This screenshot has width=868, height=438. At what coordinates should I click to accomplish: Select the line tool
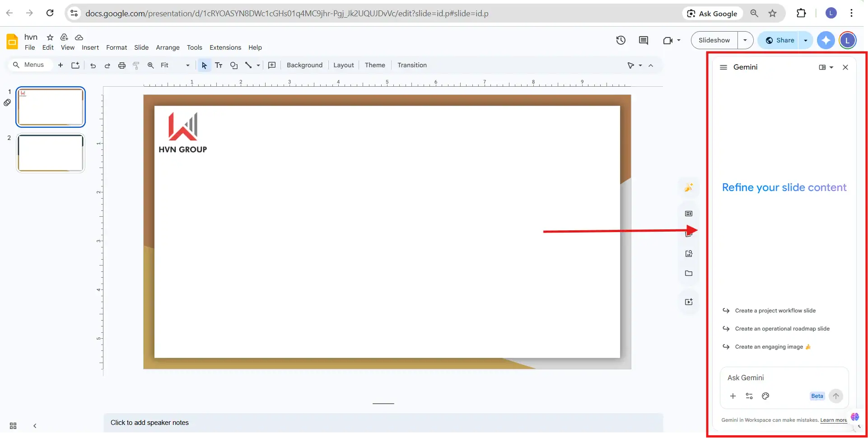point(248,65)
